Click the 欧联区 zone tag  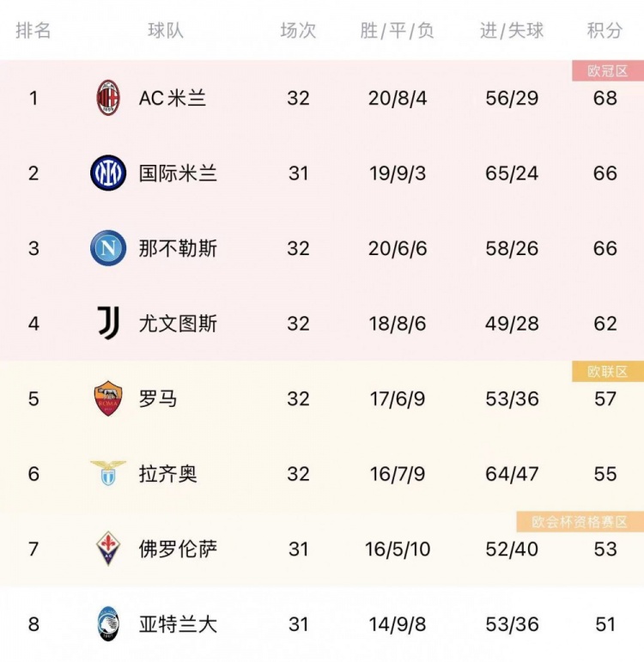(608, 372)
